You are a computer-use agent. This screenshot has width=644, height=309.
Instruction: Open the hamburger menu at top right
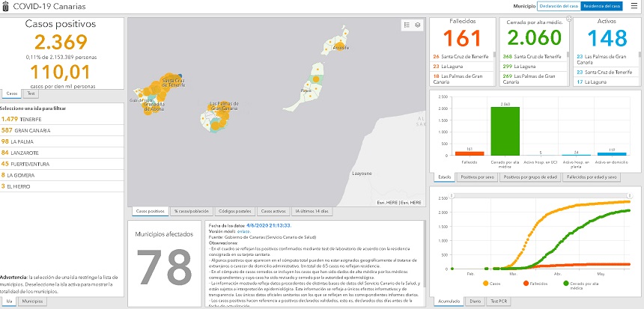634,6
